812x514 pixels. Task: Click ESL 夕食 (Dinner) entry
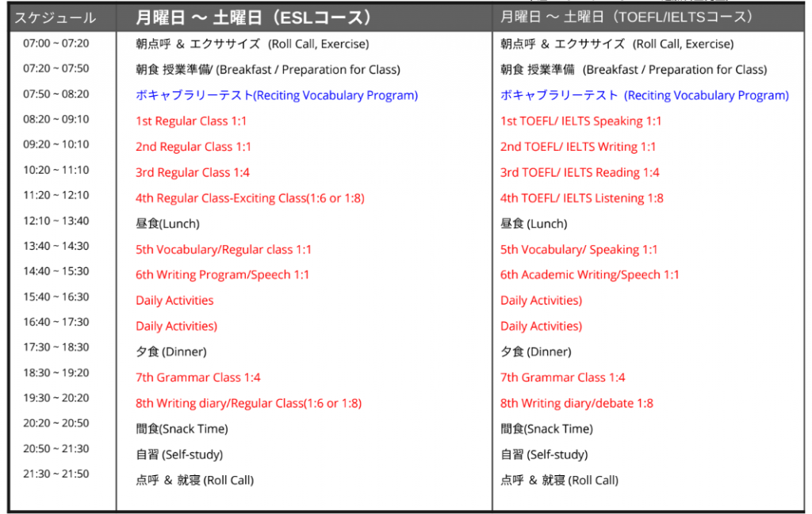171,352
